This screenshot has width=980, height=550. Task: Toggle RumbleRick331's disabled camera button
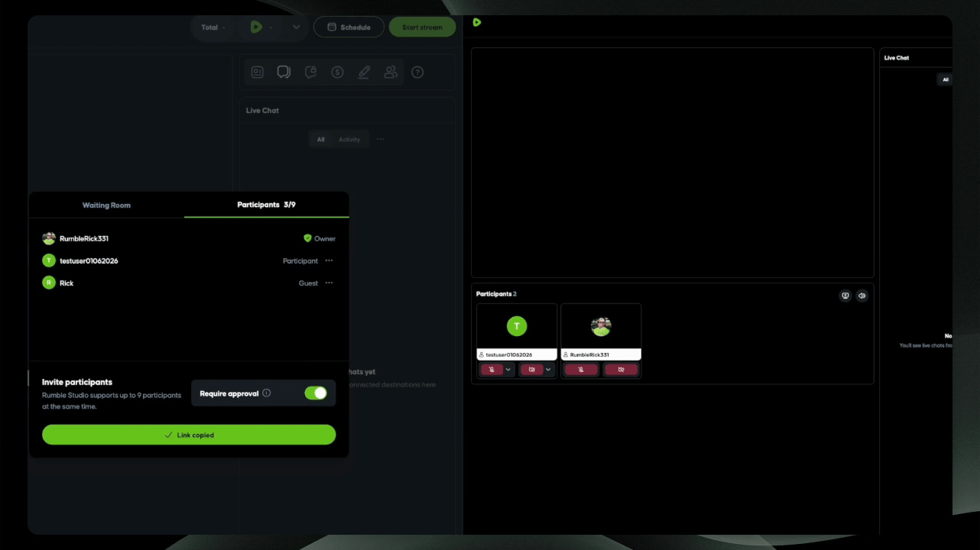(x=621, y=370)
